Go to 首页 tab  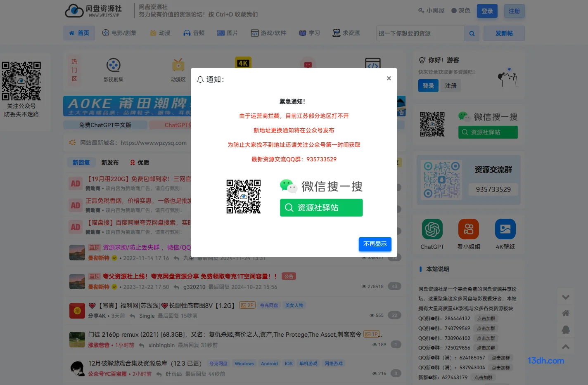79,33
